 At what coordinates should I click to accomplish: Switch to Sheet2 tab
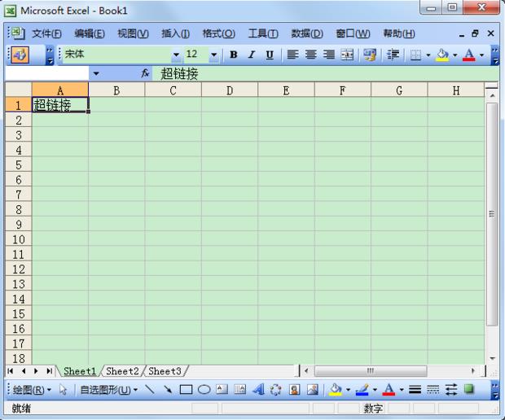[122, 371]
